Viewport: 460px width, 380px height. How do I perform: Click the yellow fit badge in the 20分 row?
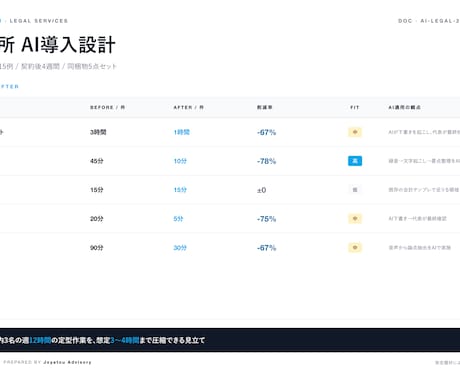click(x=355, y=219)
